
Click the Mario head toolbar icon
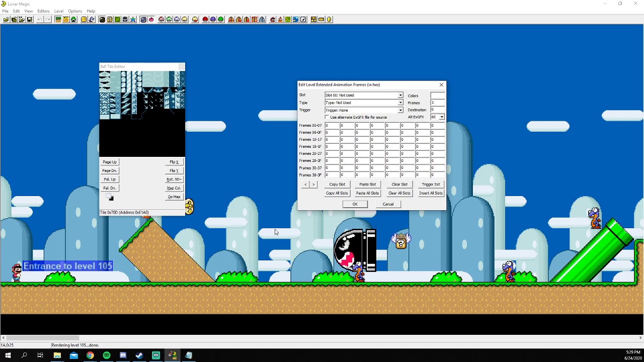[272, 20]
